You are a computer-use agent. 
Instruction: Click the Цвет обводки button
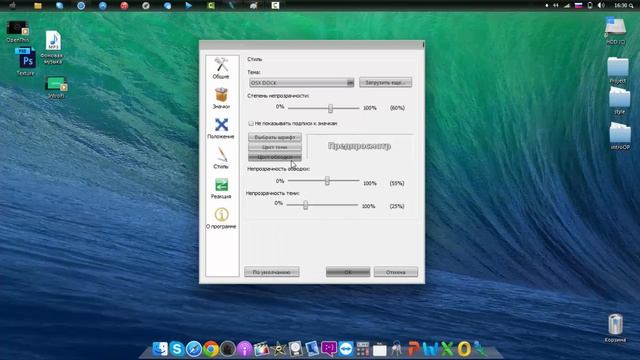point(275,157)
